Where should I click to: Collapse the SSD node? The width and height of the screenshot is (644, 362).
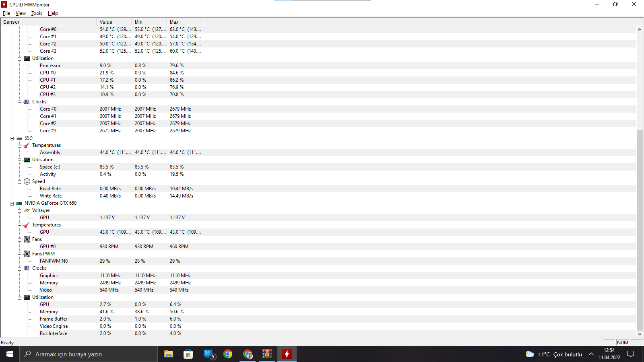click(x=12, y=138)
